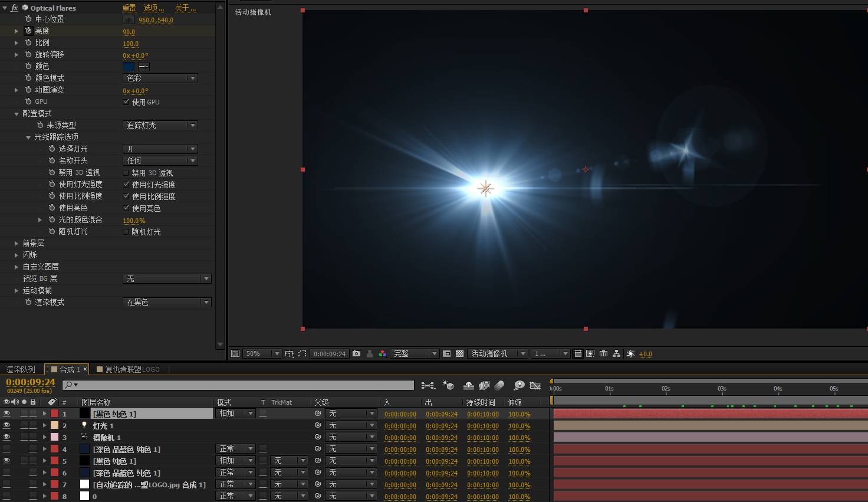The image size is (868, 502).
Task: Open the grid and guide options icon
Action: click(289, 353)
